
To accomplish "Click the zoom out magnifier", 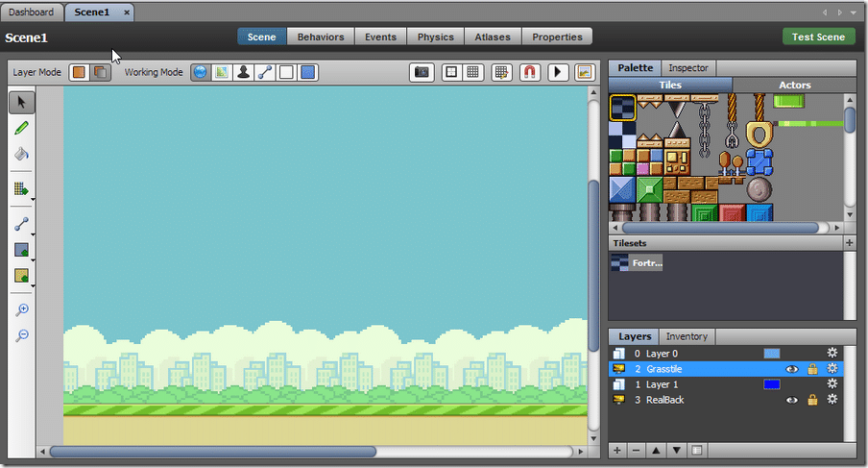I will click(x=22, y=335).
